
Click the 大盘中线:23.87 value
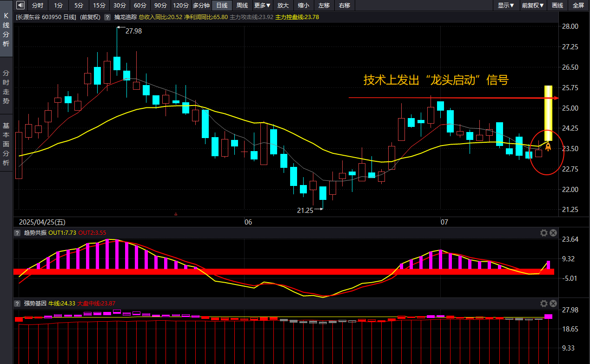pos(96,303)
